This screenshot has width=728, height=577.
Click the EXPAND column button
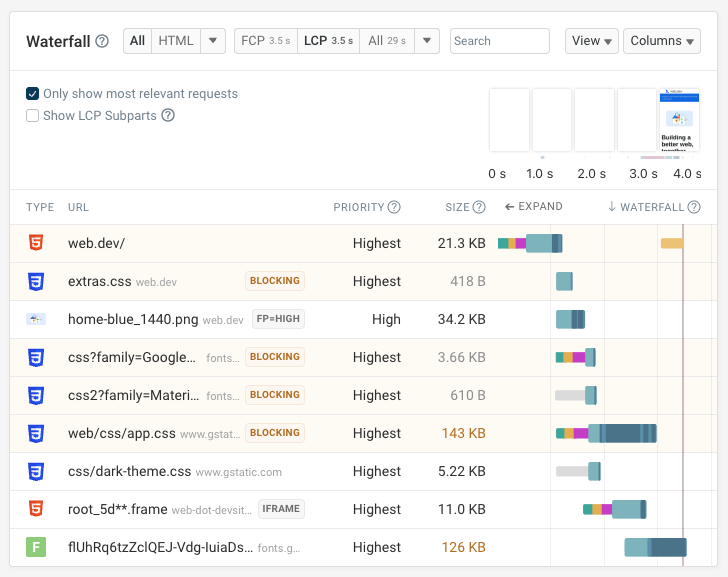point(533,207)
